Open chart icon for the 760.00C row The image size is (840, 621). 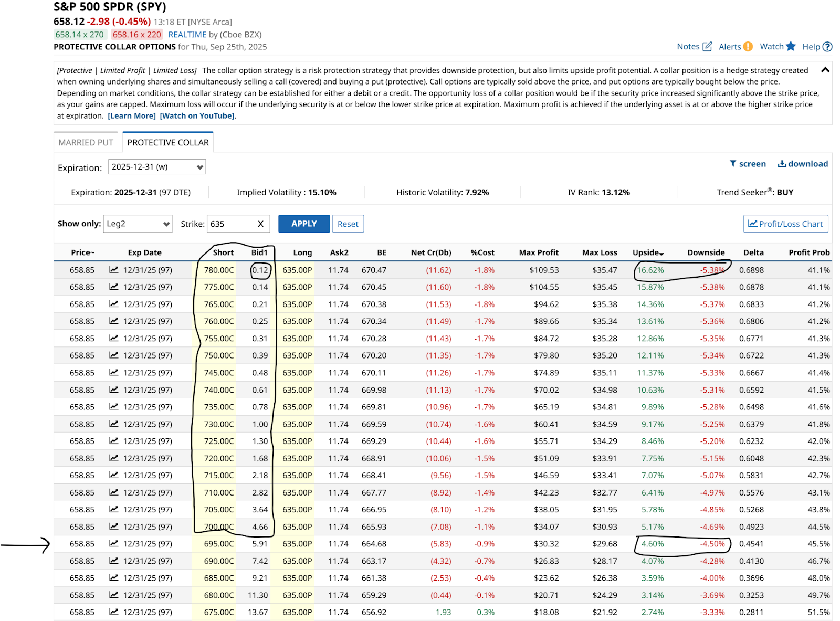pyautogui.click(x=113, y=321)
